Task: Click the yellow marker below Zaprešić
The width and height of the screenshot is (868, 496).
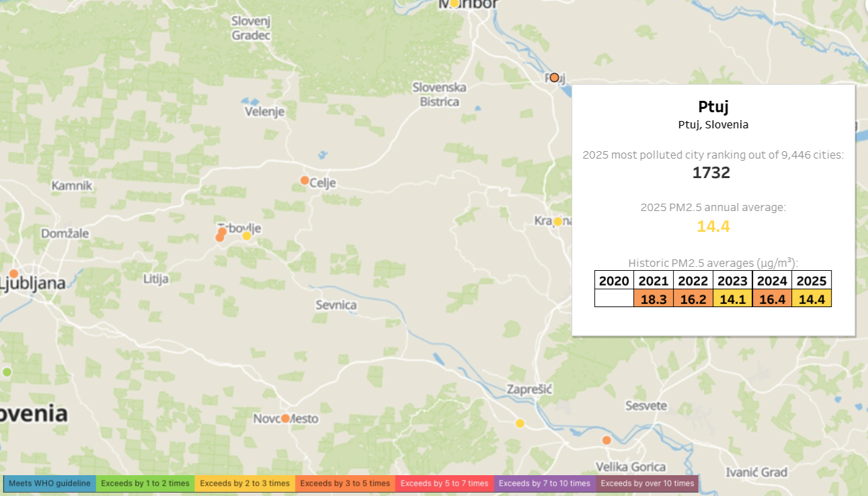Action: coord(520,423)
